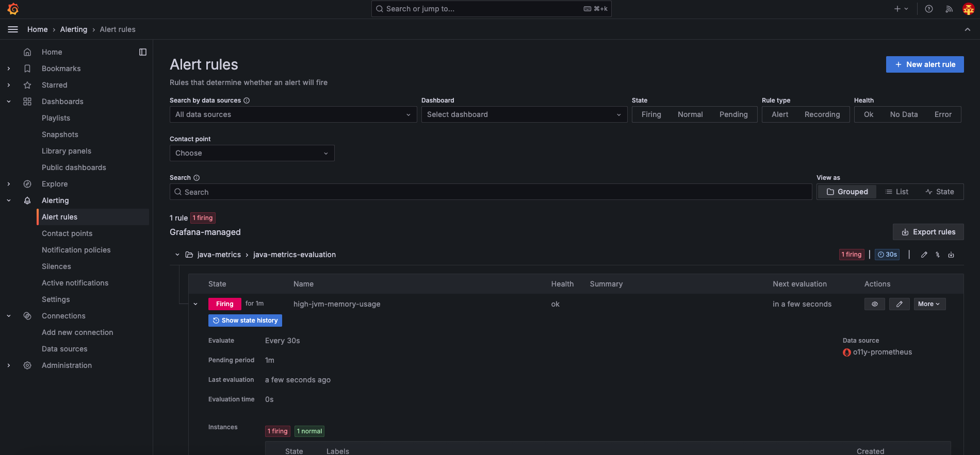Go to Home breadcrumb link
This screenshot has height=455, width=980.
[x=37, y=29]
